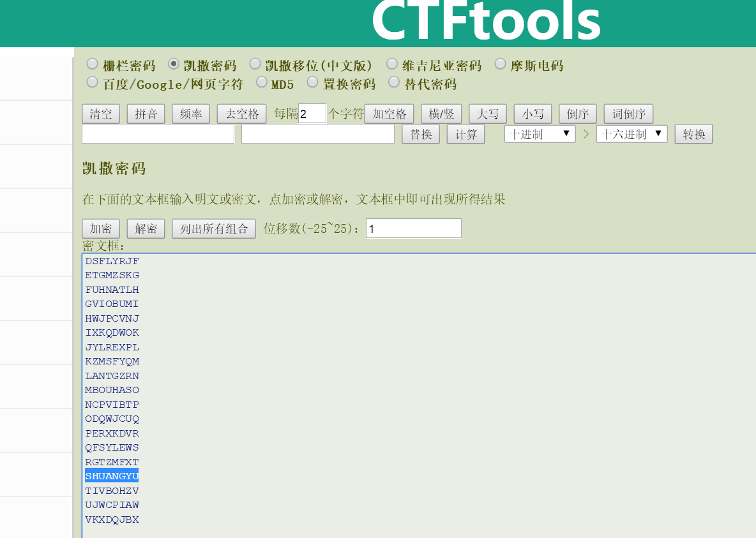Click the 倒序 reverse button
This screenshot has height=538, width=756.
(578, 114)
